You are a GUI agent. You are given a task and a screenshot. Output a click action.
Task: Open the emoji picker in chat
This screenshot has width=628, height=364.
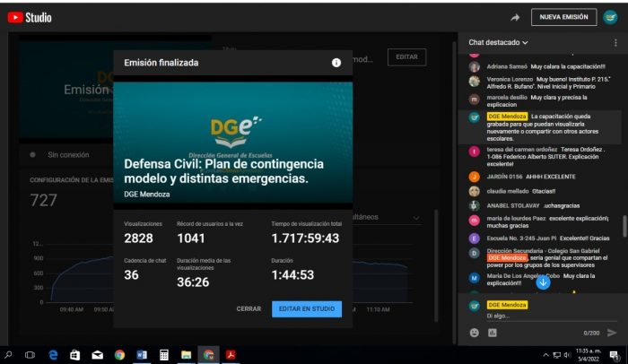[x=475, y=333]
